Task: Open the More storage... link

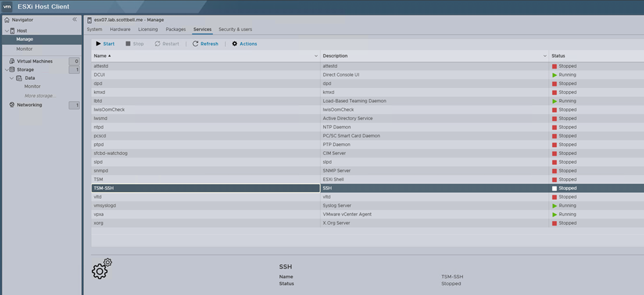Action: [40, 96]
